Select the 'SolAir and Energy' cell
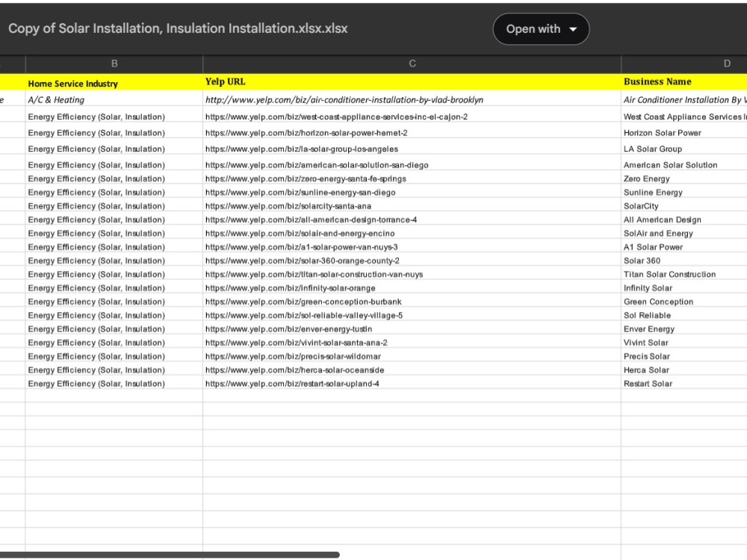The width and height of the screenshot is (747, 560). pos(684,233)
